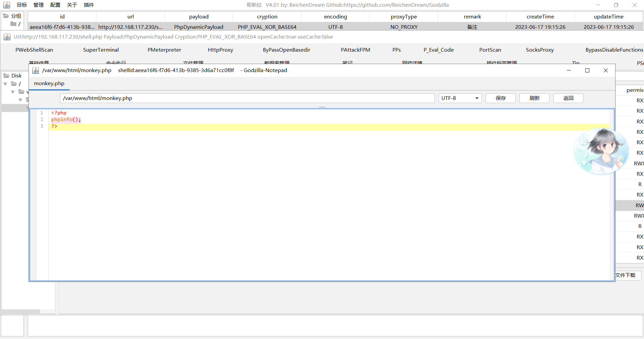The image size is (644, 339).
Task: Click the Godzilla-Notepad window icon
Action: point(36,70)
